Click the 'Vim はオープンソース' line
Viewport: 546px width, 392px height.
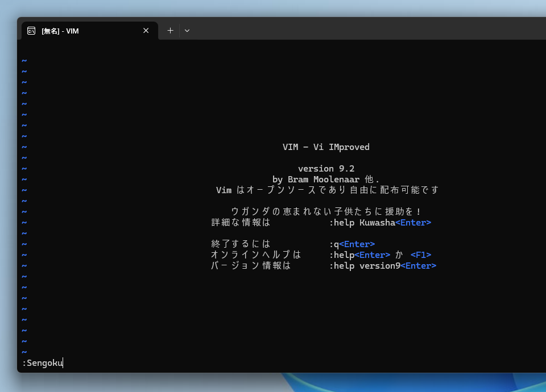click(328, 190)
